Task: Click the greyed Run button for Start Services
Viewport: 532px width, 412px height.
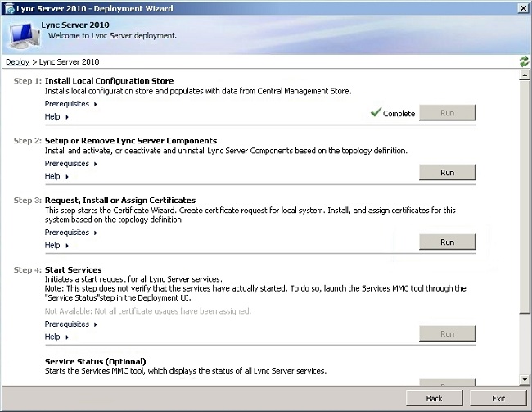Action: point(447,334)
